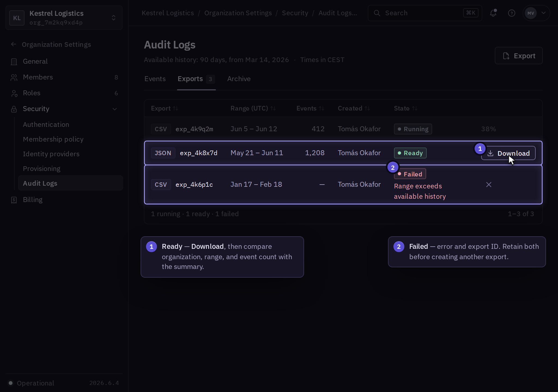Viewport: 558px width, 392px height.
Task: Click Kestrel Logistics breadcrumb
Action: click(168, 13)
